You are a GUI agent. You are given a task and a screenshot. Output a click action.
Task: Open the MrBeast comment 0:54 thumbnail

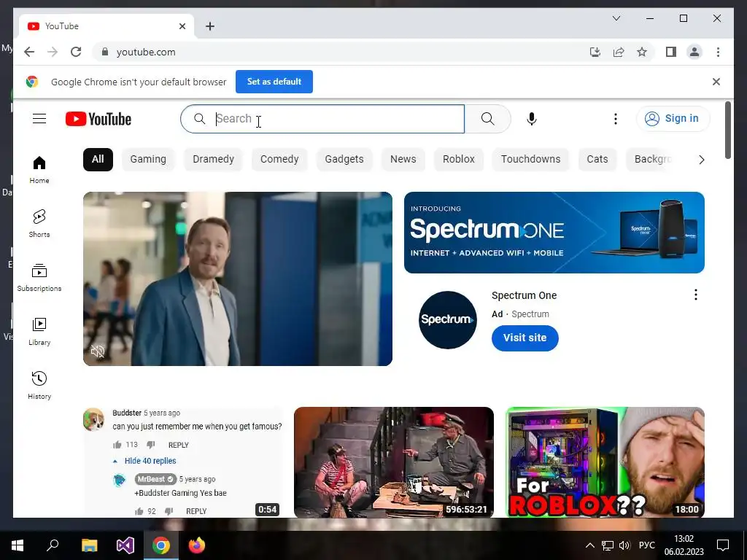(183, 462)
